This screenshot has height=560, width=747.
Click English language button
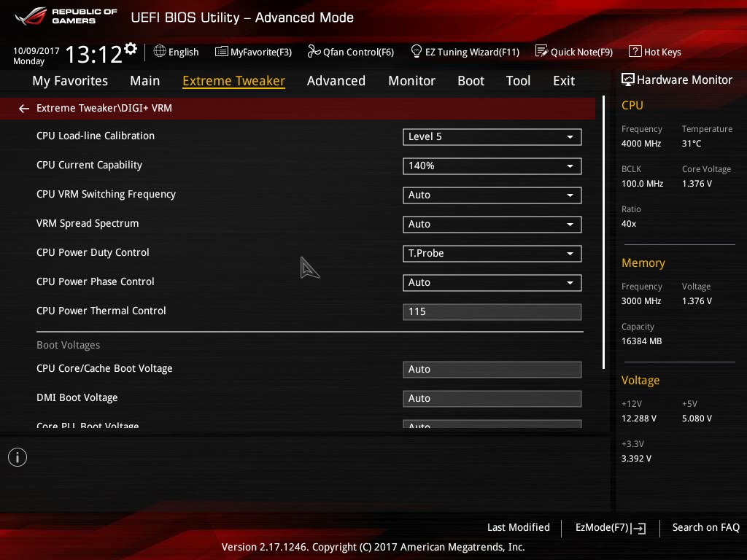183,52
